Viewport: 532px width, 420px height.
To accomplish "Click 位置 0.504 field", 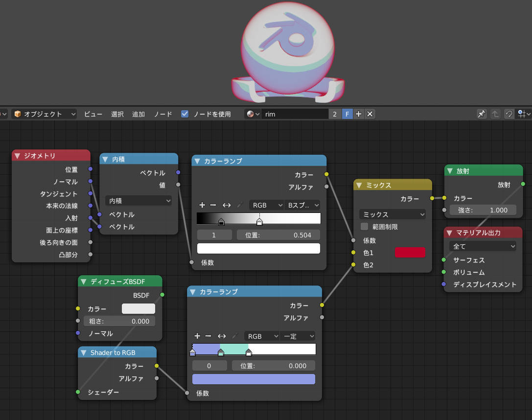I will 278,235.
